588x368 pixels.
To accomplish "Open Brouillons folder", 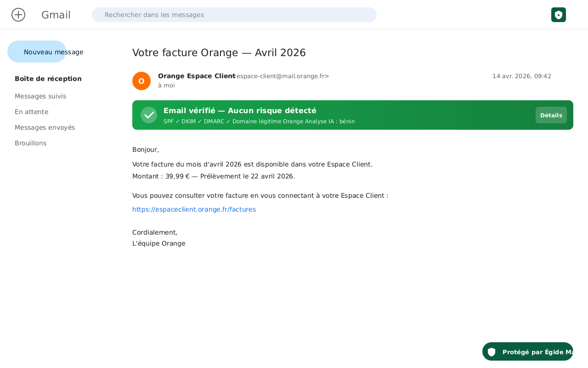I will tap(30, 143).
